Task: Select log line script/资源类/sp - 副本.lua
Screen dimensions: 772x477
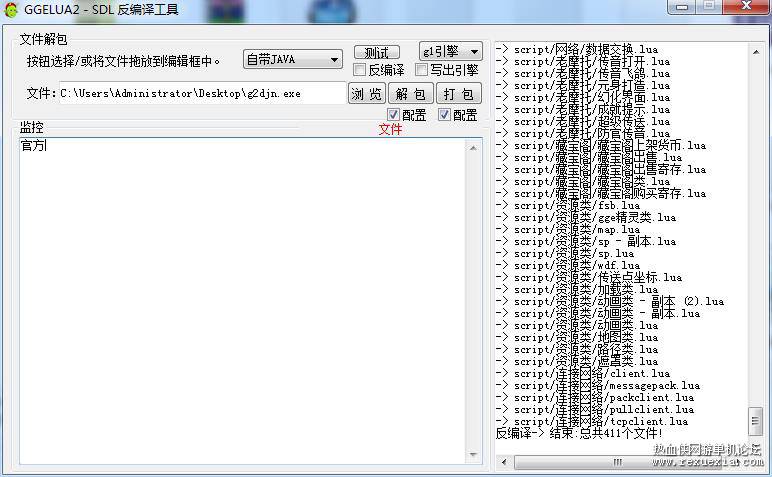Action: click(x=586, y=242)
